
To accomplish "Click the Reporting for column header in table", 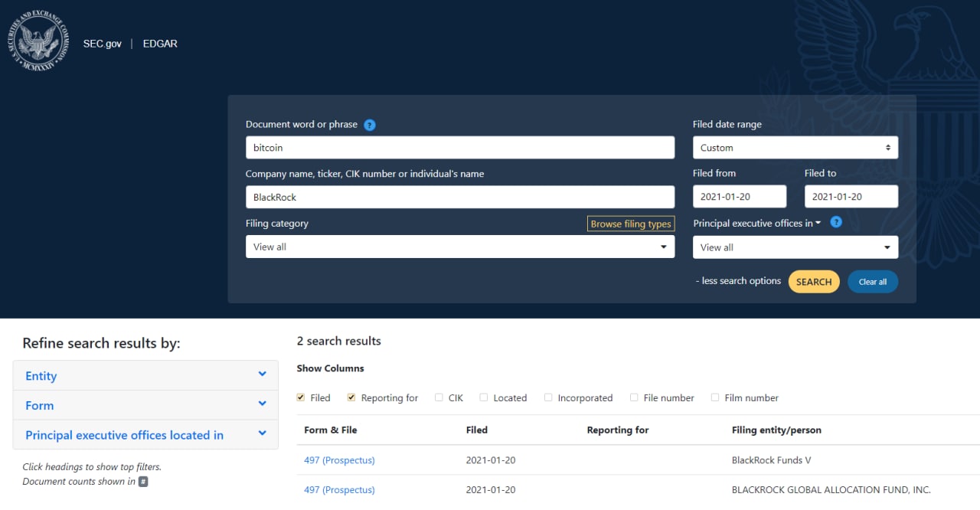I will coord(618,430).
